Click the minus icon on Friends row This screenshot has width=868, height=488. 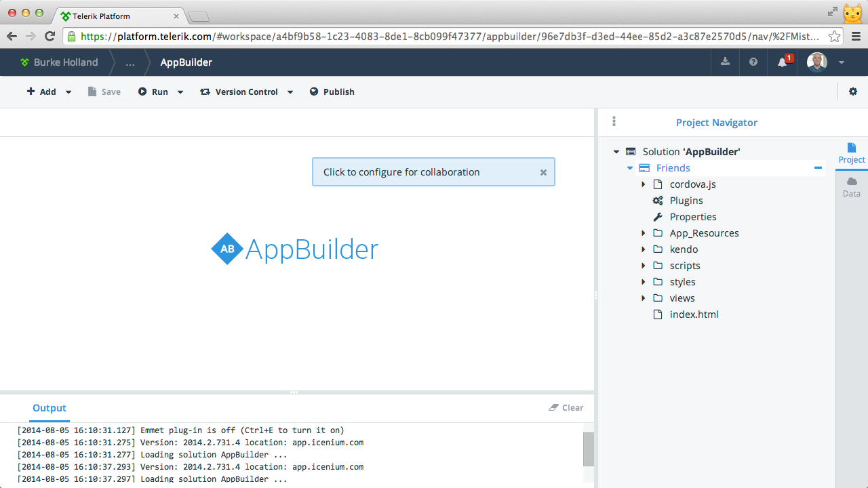pos(818,168)
